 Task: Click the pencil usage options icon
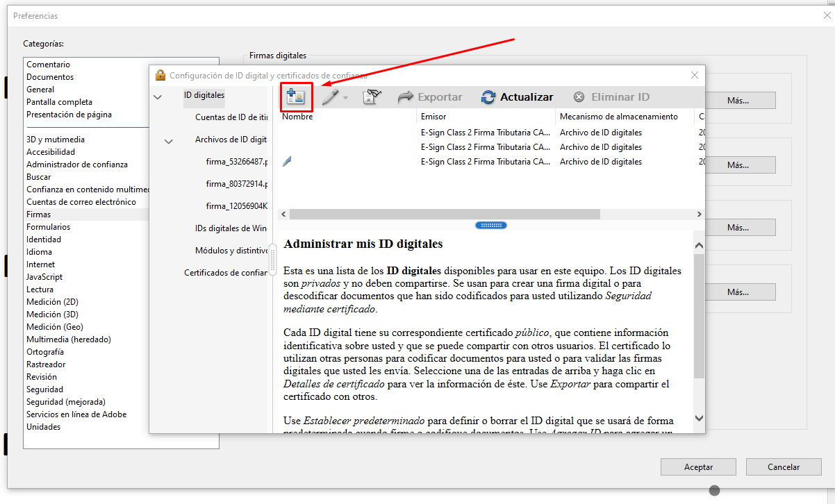coord(330,97)
